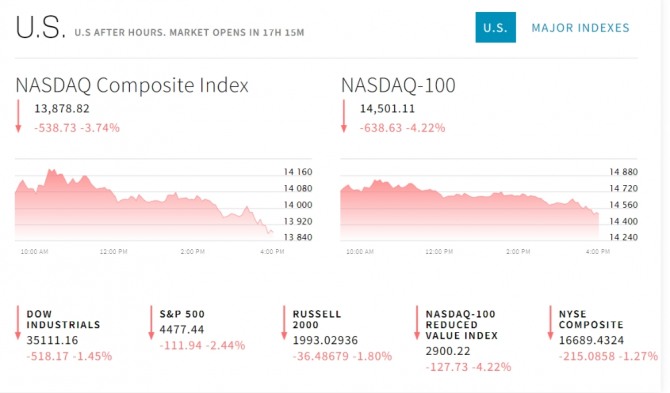Open the NASDAQ Composite Index heading
This screenshot has height=393, width=670.
click(132, 85)
